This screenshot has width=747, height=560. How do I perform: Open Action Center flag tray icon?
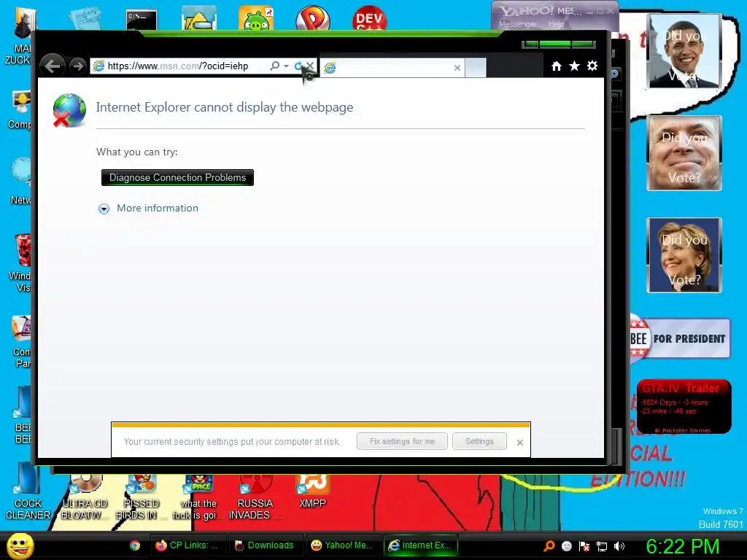(x=584, y=546)
